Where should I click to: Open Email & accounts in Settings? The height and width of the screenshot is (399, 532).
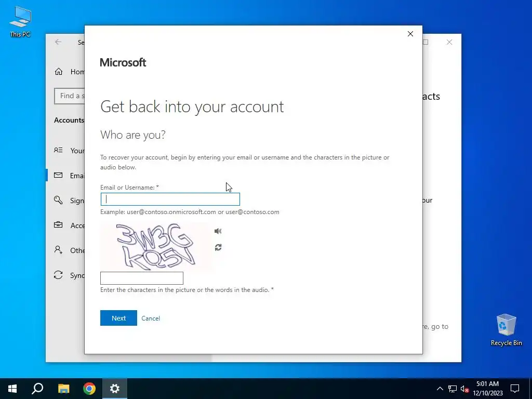pyautogui.click(x=69, y=176)
